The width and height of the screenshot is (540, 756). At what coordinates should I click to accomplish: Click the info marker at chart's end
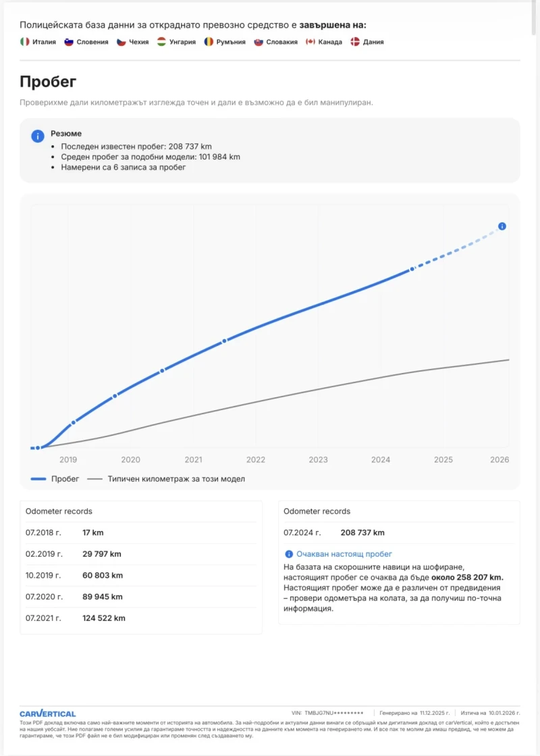[502, 226]
